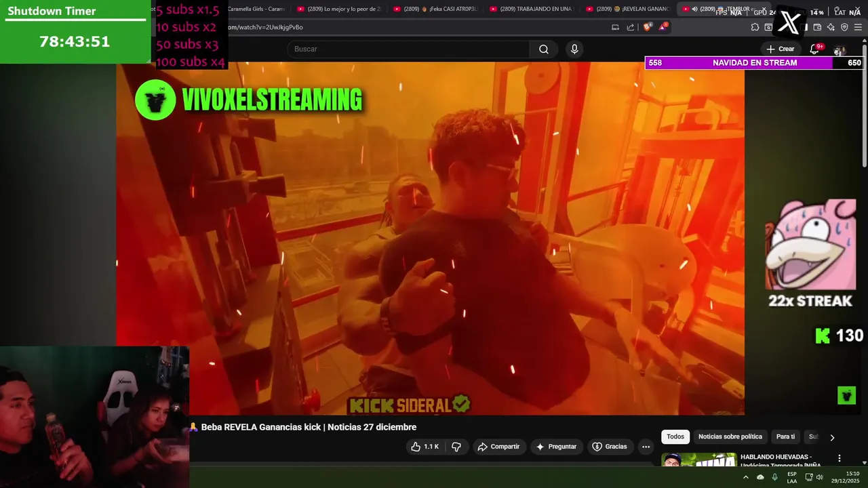Viewport: 868px width, 488px height.
Task: Open the browser extensions puzzle icon
Action: (x=755, y=27)
